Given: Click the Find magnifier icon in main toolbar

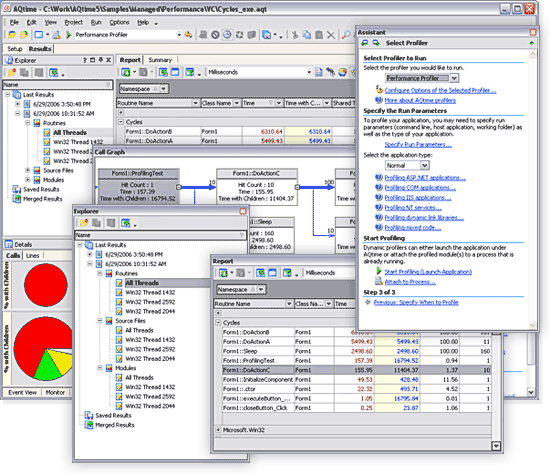Looking at the screenshot, I should point(346,35).
